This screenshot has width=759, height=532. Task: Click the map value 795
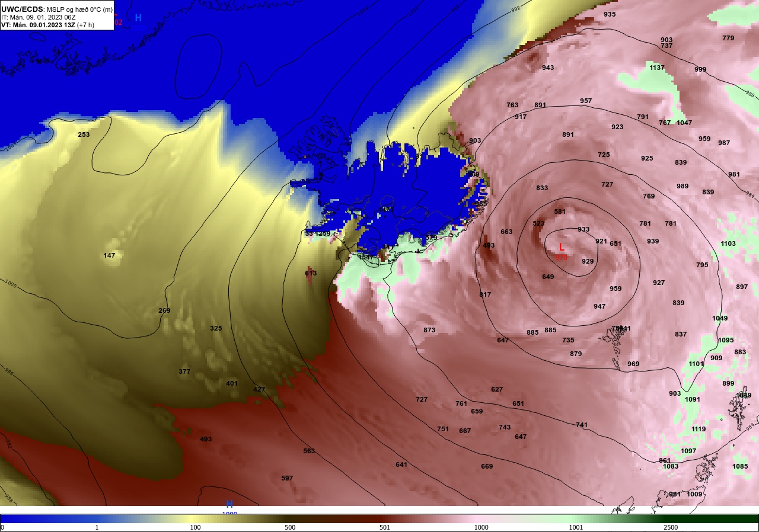point(702,265)
